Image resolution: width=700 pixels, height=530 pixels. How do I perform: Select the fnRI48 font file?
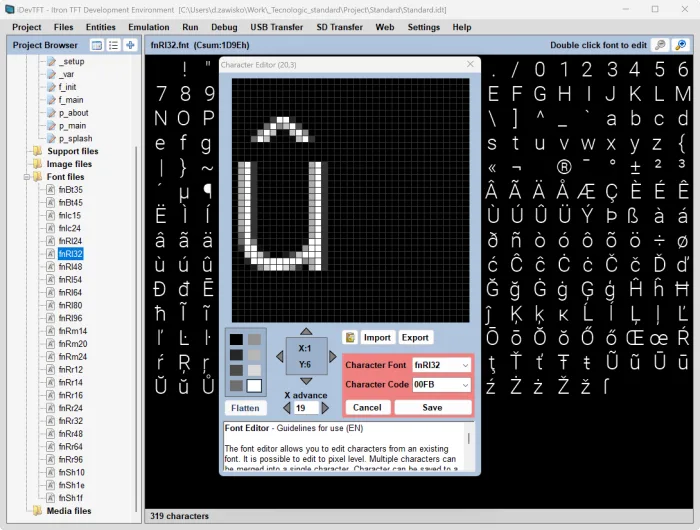pyautogui.click(x=71, y=267)
